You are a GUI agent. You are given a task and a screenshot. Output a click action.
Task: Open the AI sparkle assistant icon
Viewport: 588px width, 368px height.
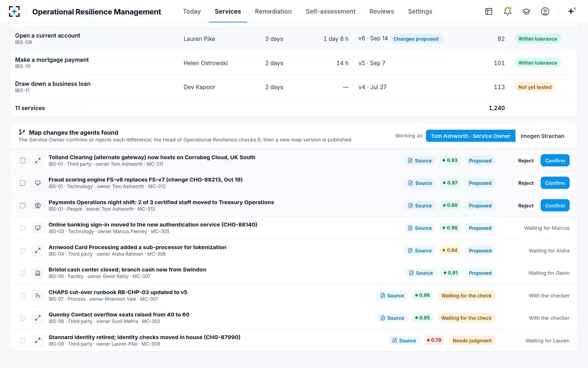point(572,11)
